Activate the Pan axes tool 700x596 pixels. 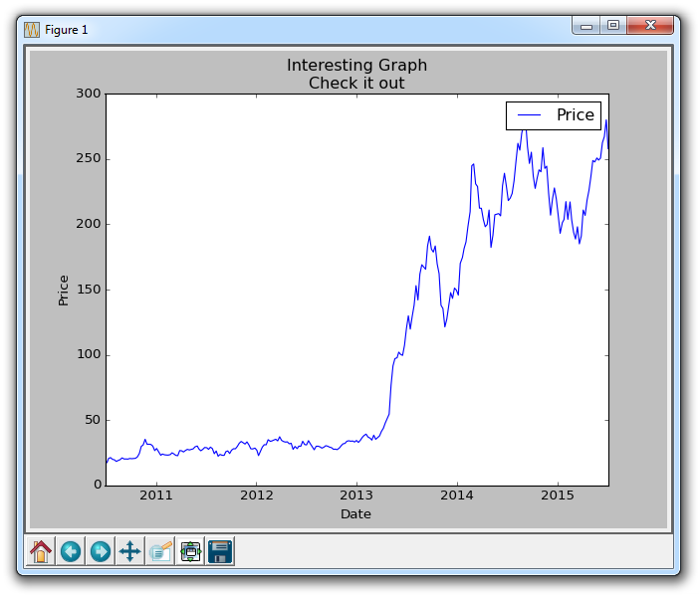(x=129, y=551)
